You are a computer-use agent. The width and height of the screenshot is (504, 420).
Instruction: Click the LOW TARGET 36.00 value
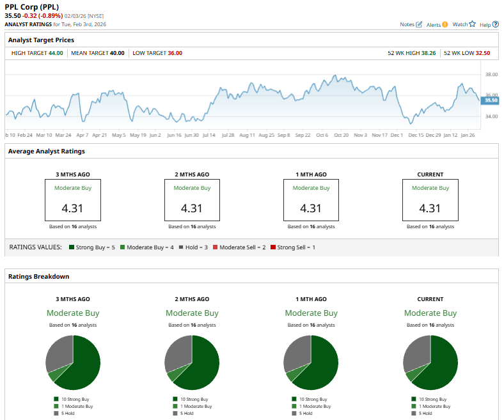[175, 53]
